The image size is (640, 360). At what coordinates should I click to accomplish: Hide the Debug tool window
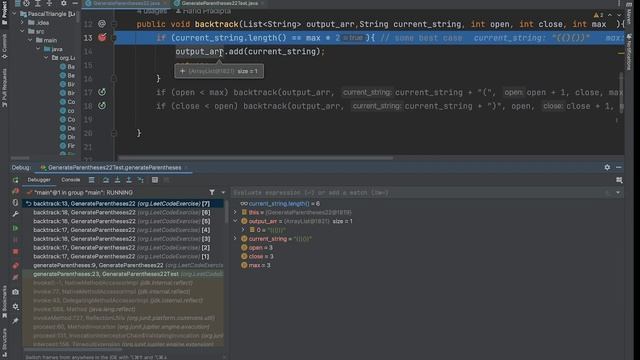(x=619, y=167)
